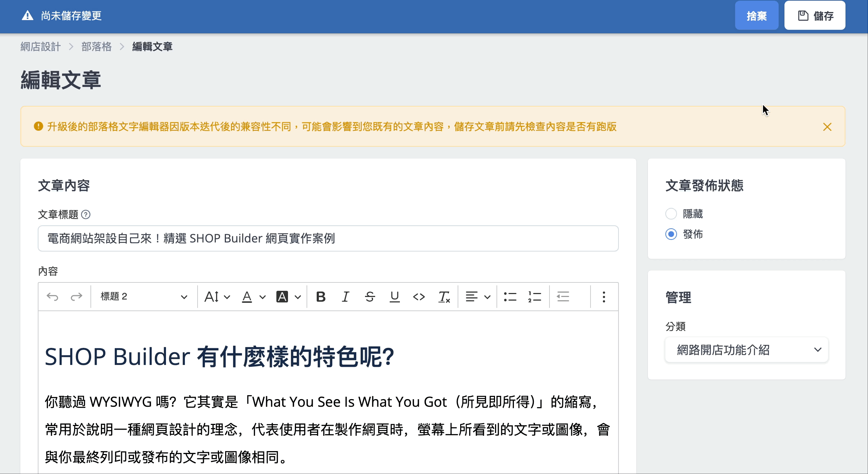Click the undo arrow in editor toolbar
The height and width of the screenshot is (474, 868).
click(x=53, y=297)
